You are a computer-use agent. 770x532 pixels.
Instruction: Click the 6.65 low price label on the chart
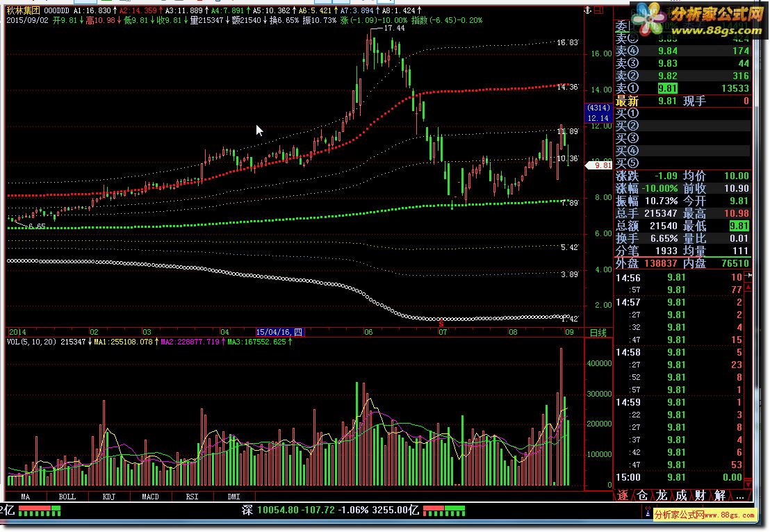(x=37, y=226)
